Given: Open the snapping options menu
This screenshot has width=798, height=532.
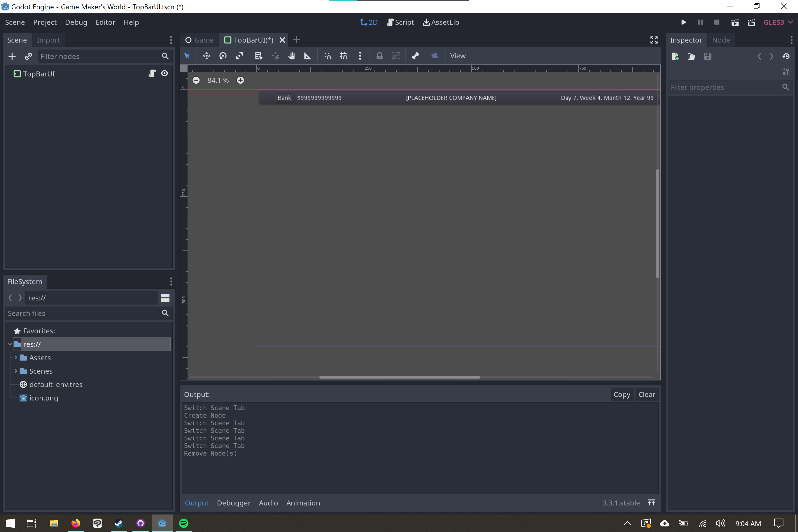Looking at the screenshot, I should click(x=360, y=56).
